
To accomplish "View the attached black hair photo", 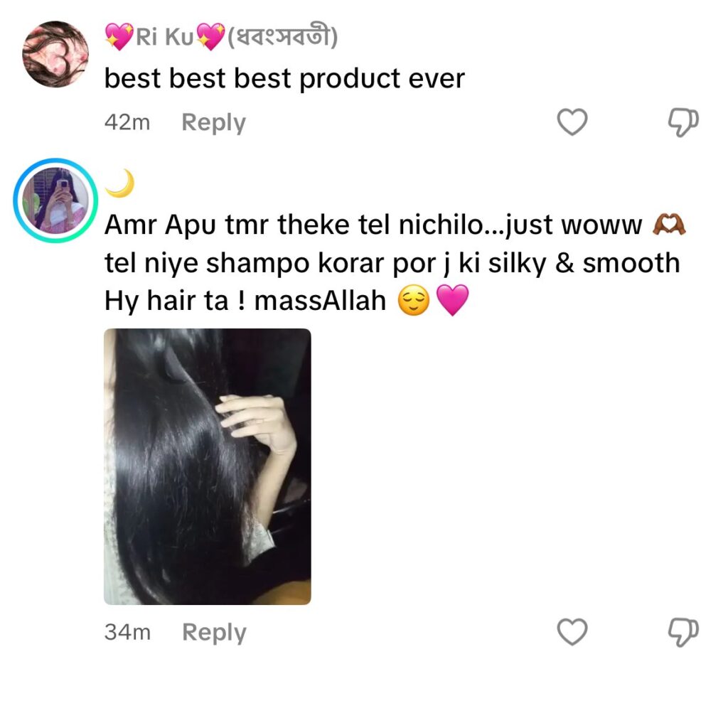I will tap(208, 466).
